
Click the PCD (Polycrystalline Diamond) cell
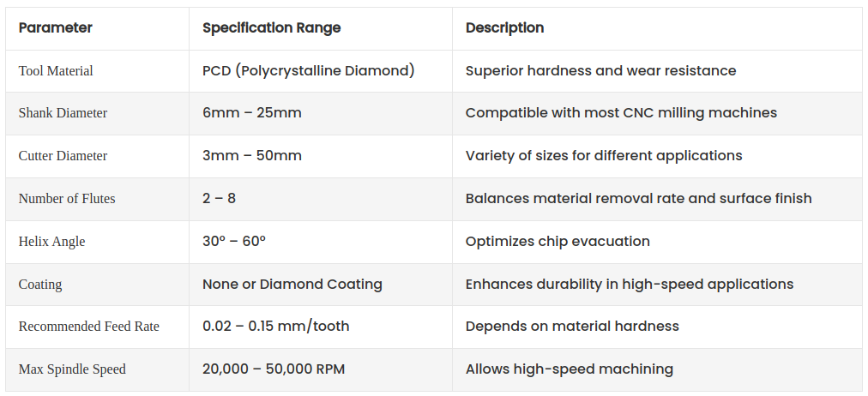pyautogui.click(x=309, y=70)
